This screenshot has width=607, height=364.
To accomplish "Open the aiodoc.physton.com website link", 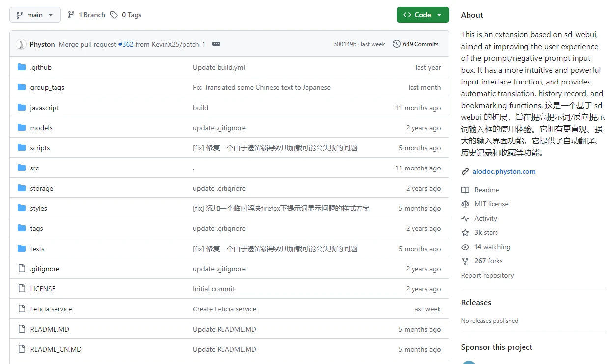I will (x=504, y=171).
